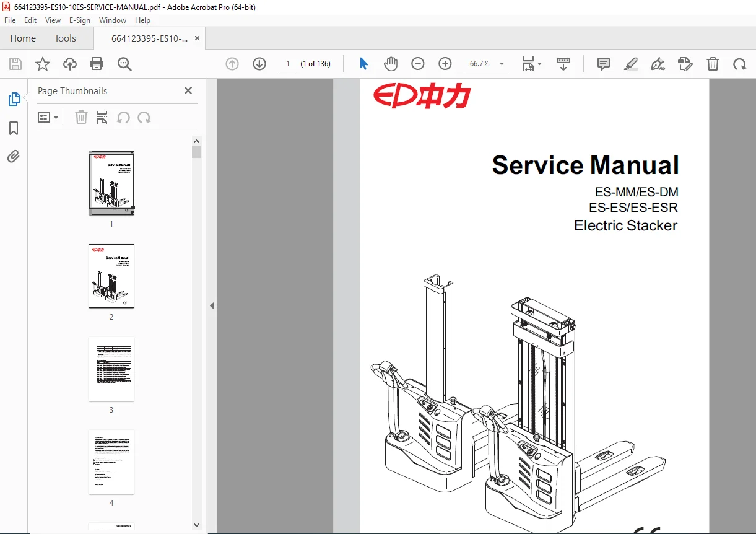
Task: Click the Service Manual heading text
Action: (585, 165)
